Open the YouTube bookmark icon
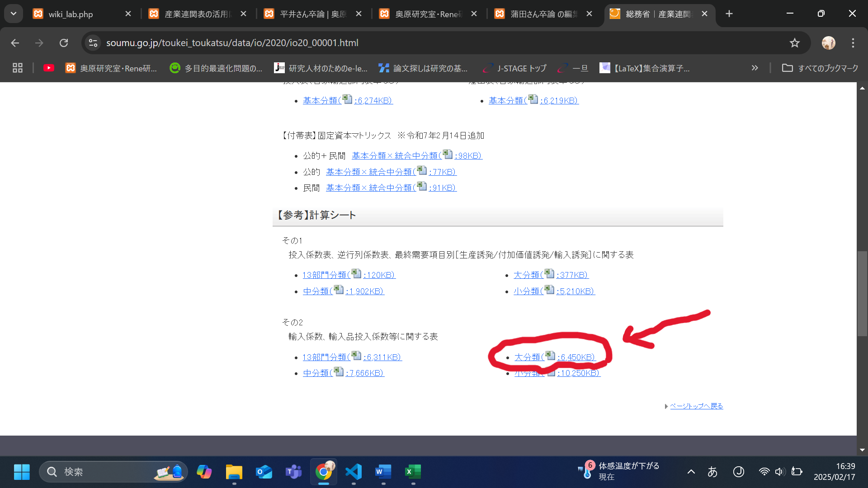This screenshot has width=868, height=488. point(49,68)
